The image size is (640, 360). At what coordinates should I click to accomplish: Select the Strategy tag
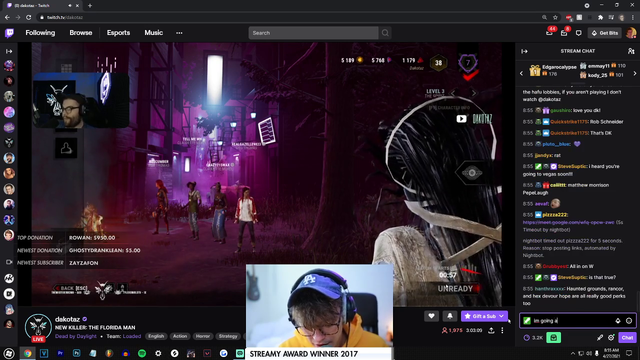[228, 336]
